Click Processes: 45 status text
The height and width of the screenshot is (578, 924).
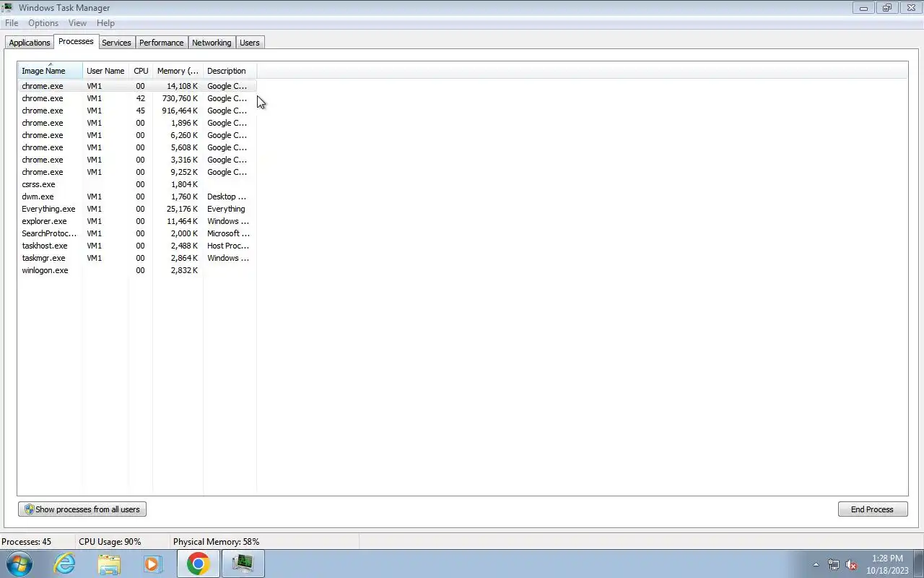(x=26, y=542)
